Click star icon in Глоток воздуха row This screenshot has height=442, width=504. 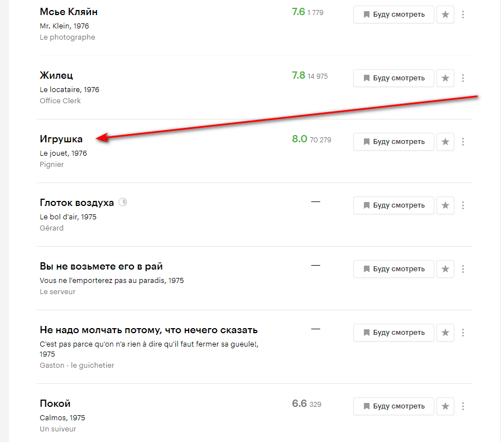click(445, 205)
